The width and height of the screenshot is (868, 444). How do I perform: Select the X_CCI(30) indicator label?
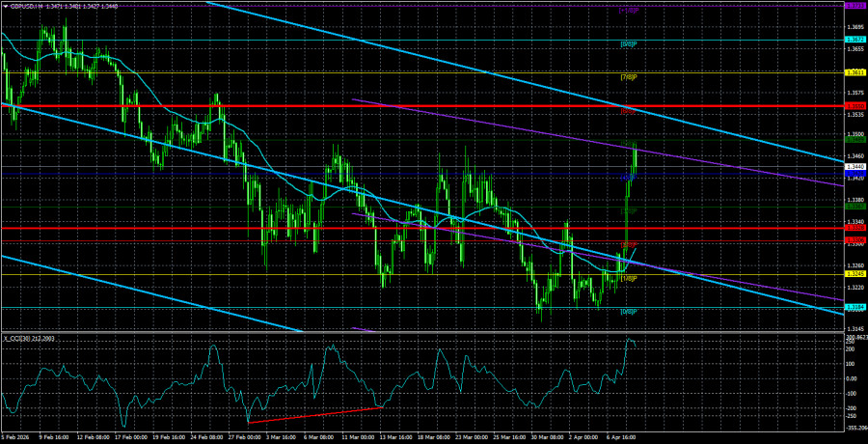click(x=19, y=338)
